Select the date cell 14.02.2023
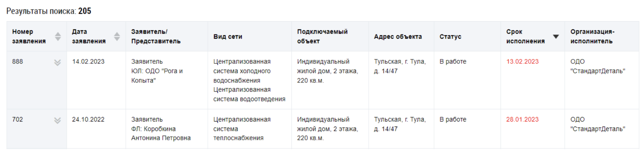Image resolution: width=644 pixels, height=160 pixels. (88, 62)
